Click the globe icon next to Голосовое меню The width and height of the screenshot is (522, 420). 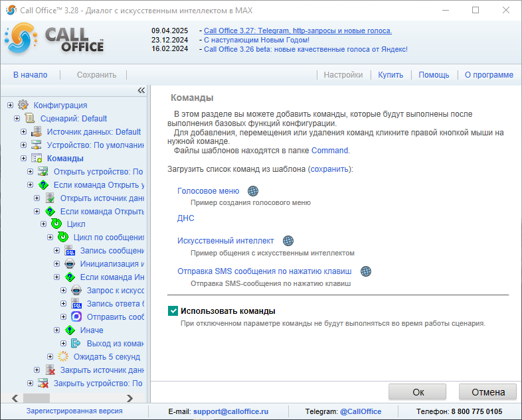[x=253, y=191]
